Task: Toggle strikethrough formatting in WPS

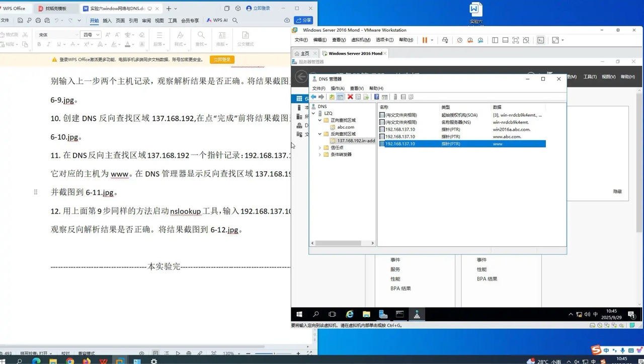Action: pos(72,44)
